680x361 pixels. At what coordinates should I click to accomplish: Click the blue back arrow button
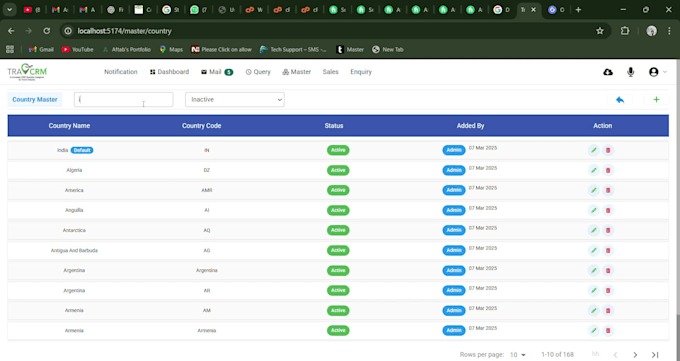pos(620,100)
